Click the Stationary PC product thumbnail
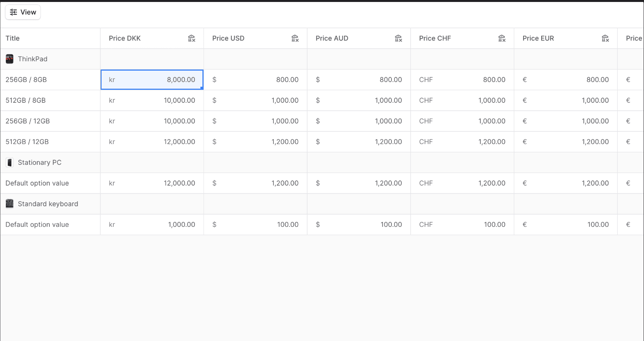 10,162
